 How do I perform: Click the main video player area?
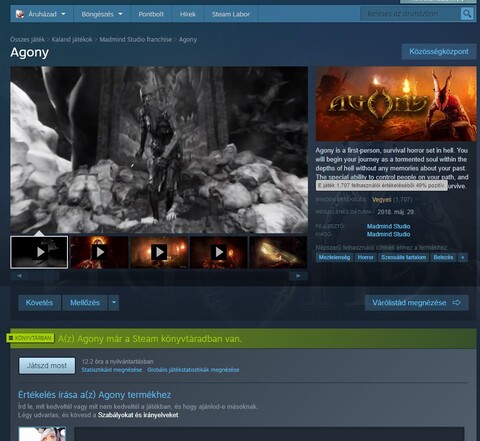pyautogui.click(x=159, y=150)
